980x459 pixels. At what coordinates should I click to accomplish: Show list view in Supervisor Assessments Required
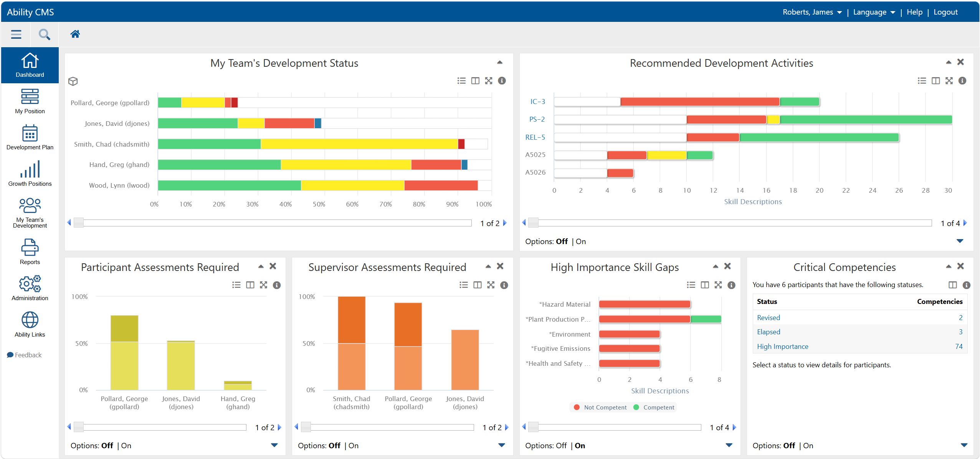(x=464, y=285)
